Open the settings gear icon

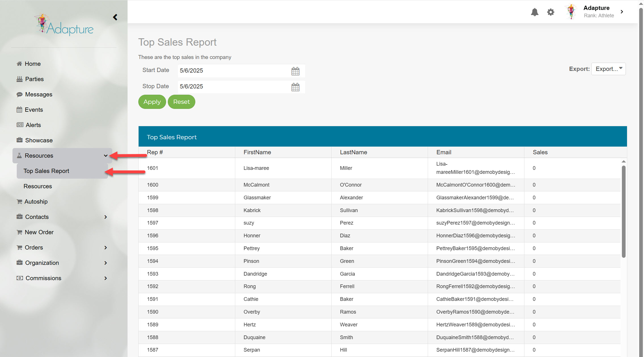point(550,12)
